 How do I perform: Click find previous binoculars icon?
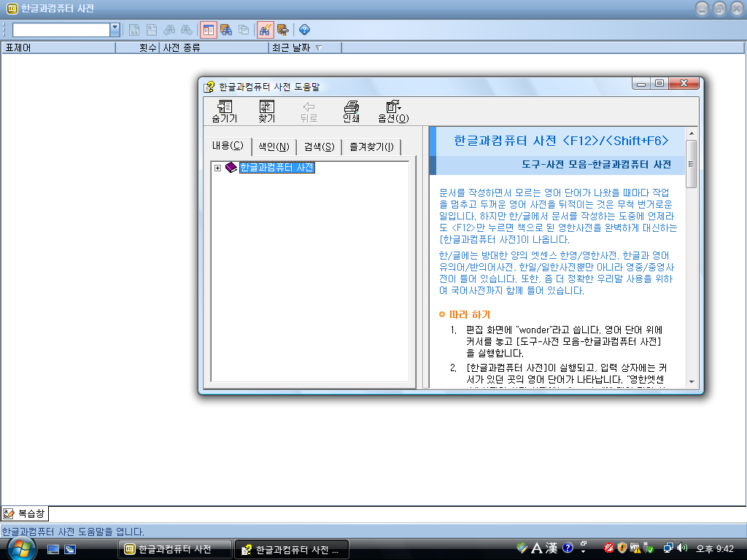(x=169, y=30)
